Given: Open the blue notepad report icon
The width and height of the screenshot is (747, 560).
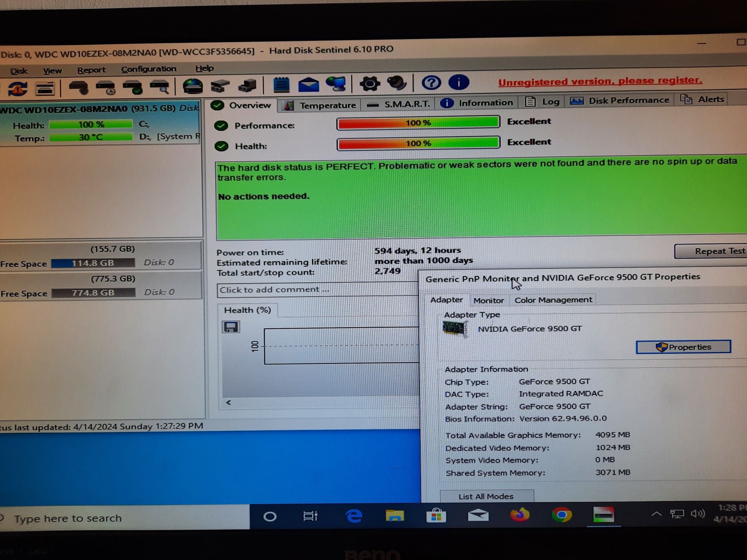Looking at the screenshot, I should [x=281, y=85].
